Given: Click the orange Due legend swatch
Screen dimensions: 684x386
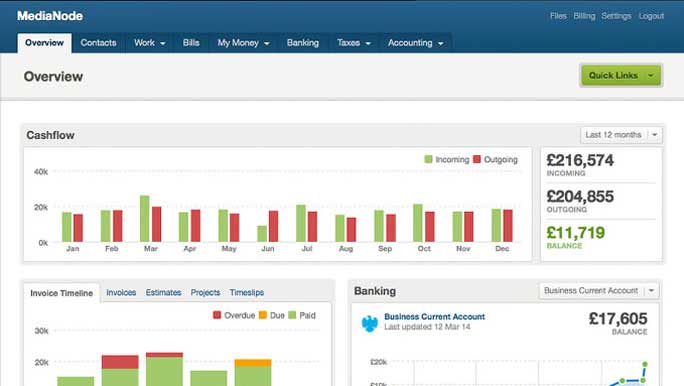Looking at the screenshot, I should point(263,315).
